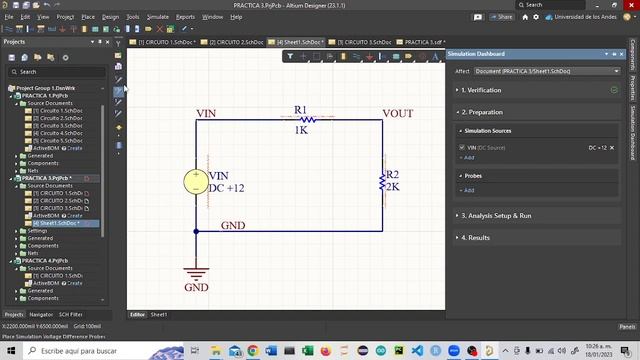Image resolution: width=640 pixels, height=360 pixels.
Task: Open the Navigator panel tab
Action: coord(41,315)
